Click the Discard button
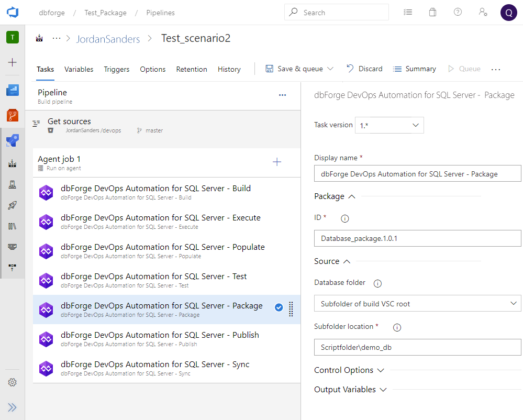Viewport: 523px width, 420px height. 364,69
